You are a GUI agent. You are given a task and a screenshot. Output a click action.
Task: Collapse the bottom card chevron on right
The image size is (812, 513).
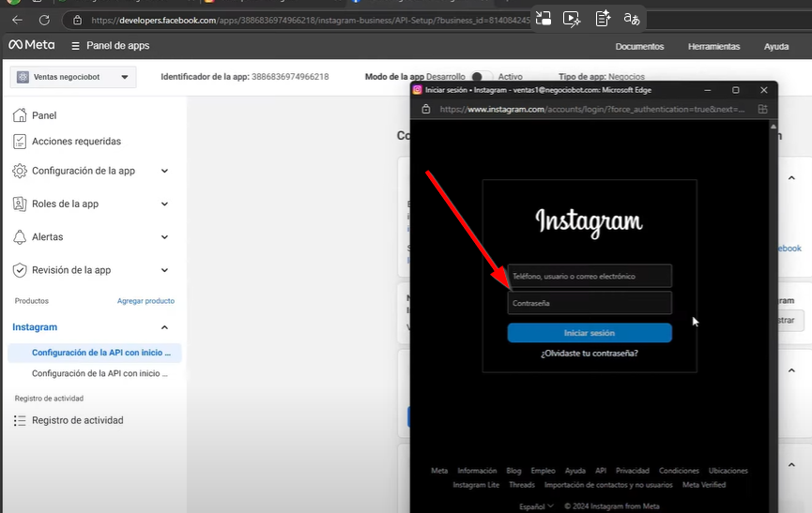tap(791, 465)
